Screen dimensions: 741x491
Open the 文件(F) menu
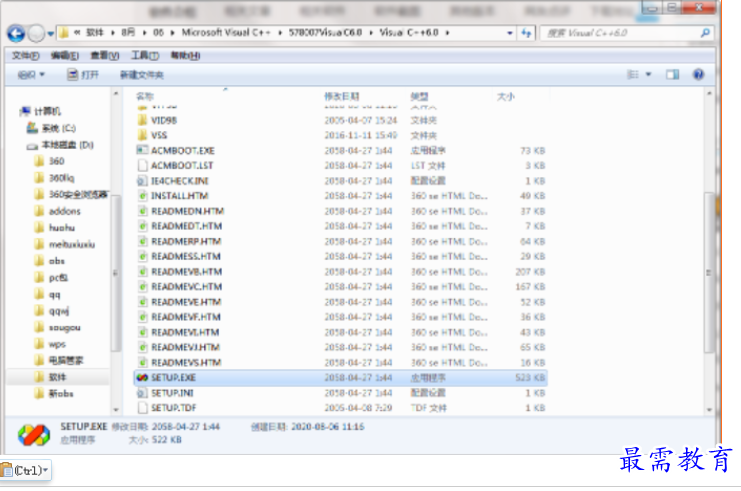pos(26,56)
